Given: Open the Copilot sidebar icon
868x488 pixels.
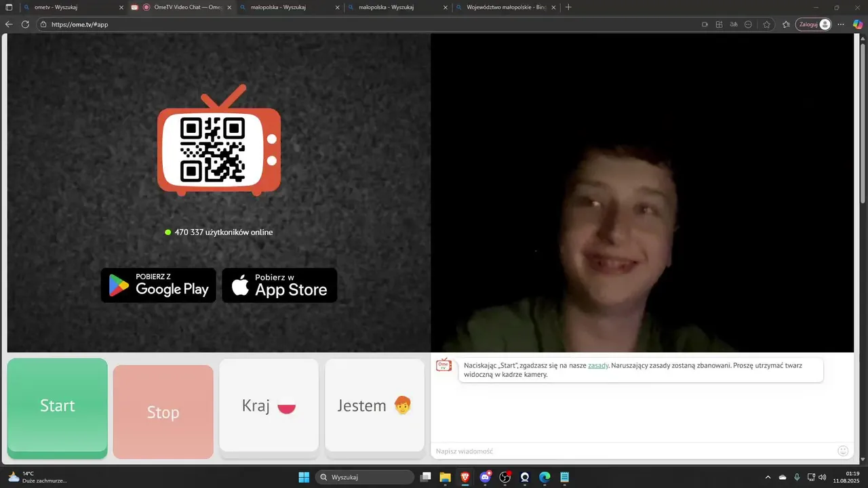Looking at the screenshot, I should (x=858, y=24).
